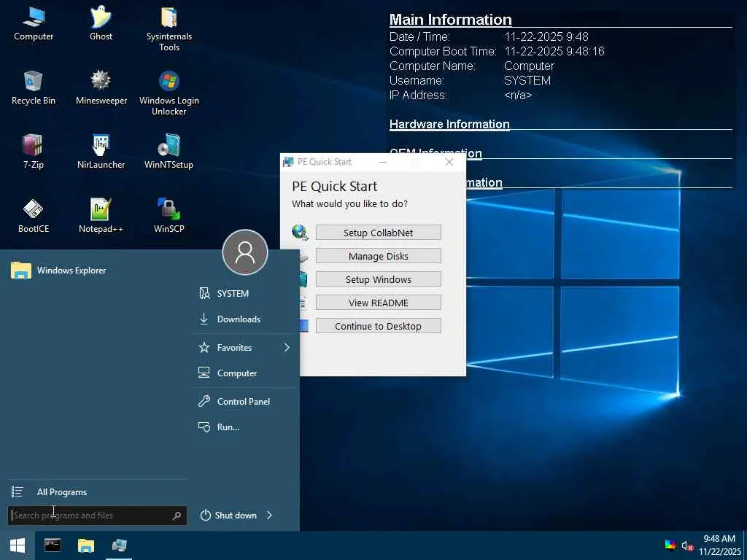Select the NirLauncher desktop icon

pyautogui.click(x=101, y=152)
